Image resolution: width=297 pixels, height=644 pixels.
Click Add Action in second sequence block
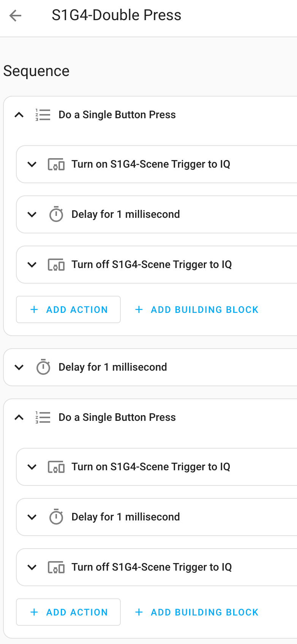click(x=68, y=612)
